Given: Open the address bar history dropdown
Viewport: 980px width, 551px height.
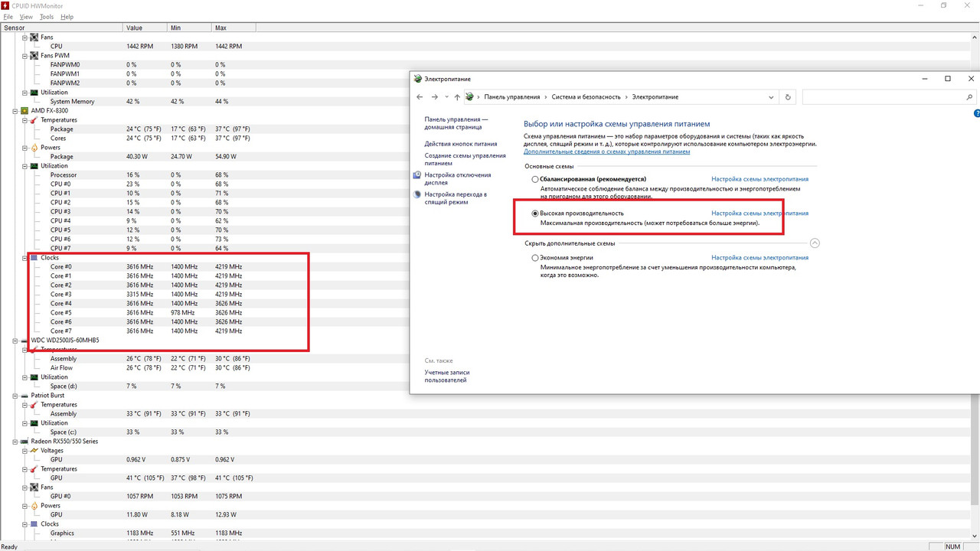Looking at the screenshot, I should 771,97.
